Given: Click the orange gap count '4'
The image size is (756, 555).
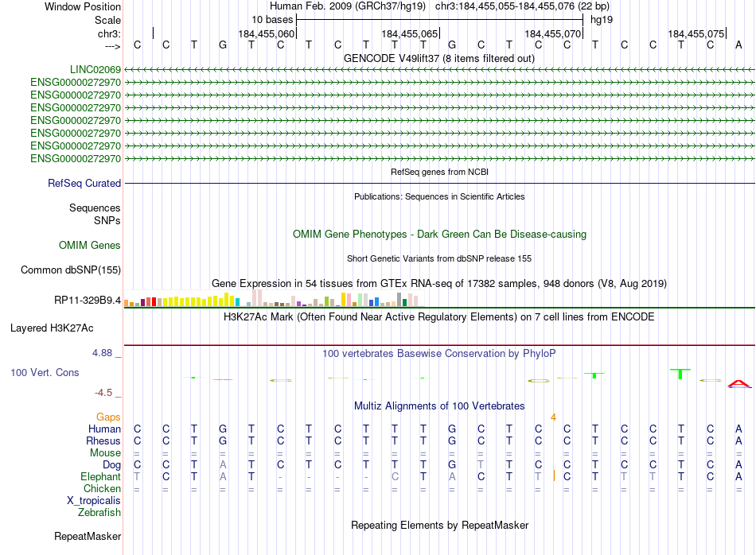Looking at the screenshot, I should (x=554, y=417).
